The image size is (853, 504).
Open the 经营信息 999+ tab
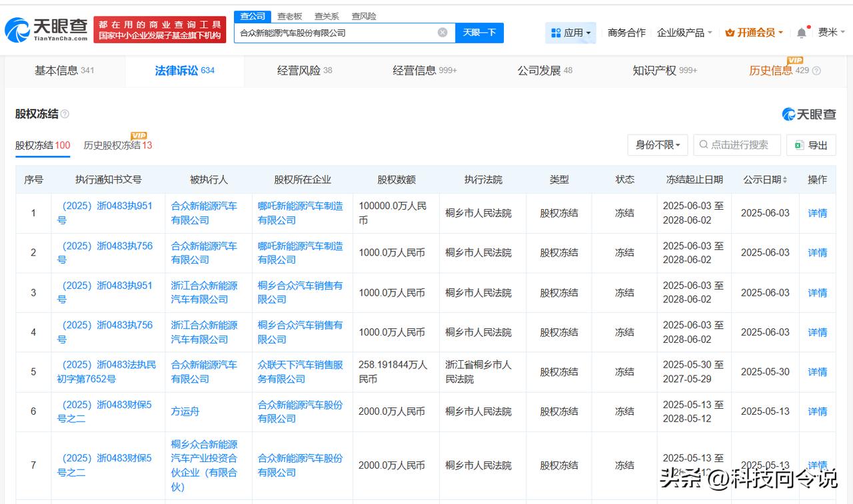point(425,71)
